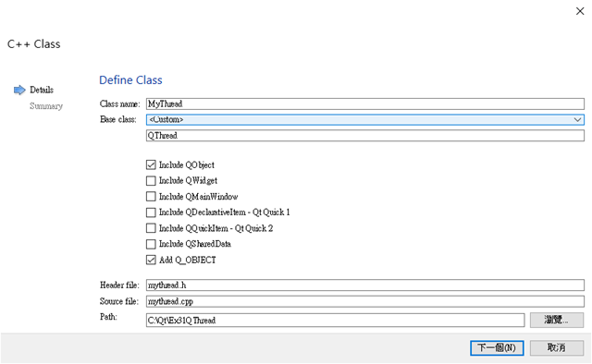Close the C++ Class wizard dialog
The height and width of the screenshot is (364, 592).
[580, 11]
